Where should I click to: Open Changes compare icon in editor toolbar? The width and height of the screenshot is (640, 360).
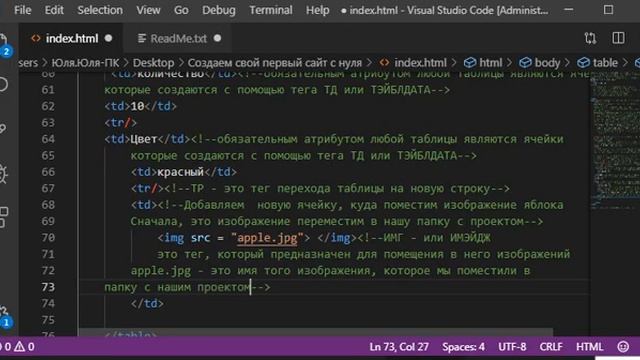[590, 38]
